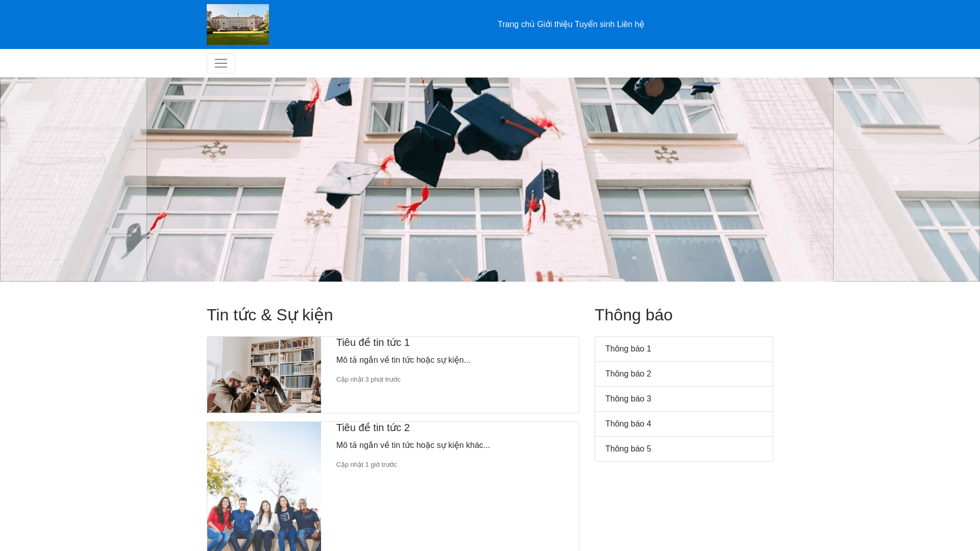980x551 pixels.
Task: Click the Mô tả ngắn sự kiện khác description
Action: (412, 445)
